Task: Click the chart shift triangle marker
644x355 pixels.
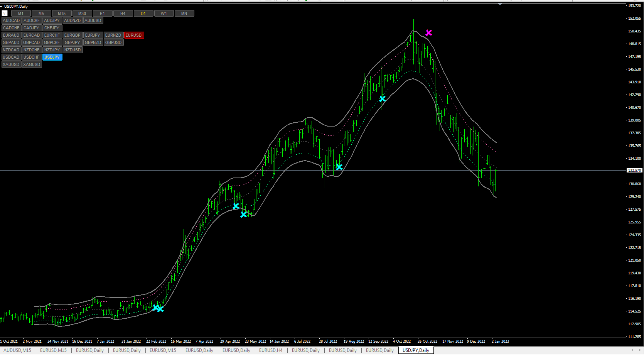Action: tap(500, 4)
